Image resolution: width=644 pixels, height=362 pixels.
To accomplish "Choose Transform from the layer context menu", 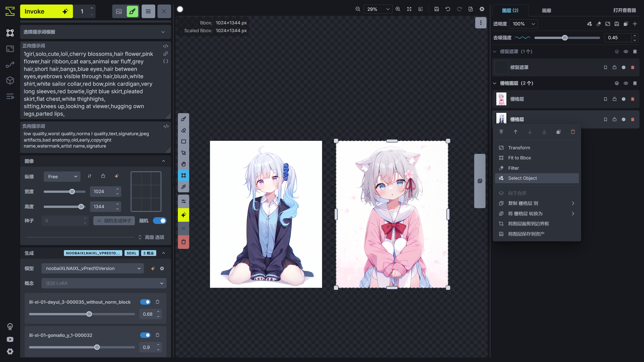I will point(519,148).
